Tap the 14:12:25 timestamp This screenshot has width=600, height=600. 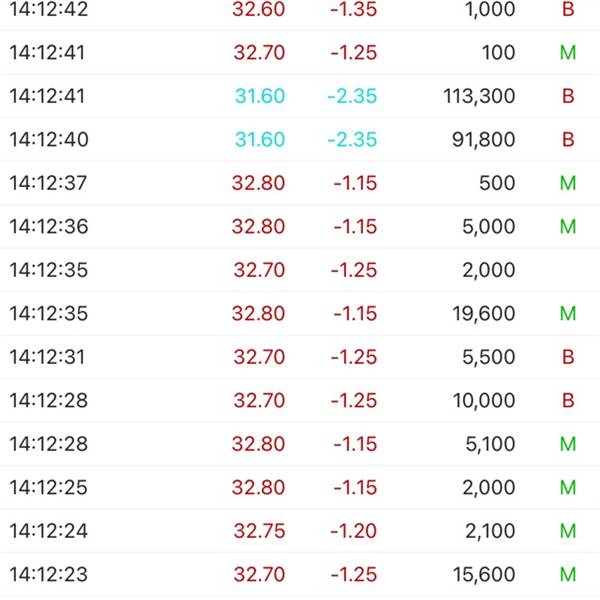(49, 488)
